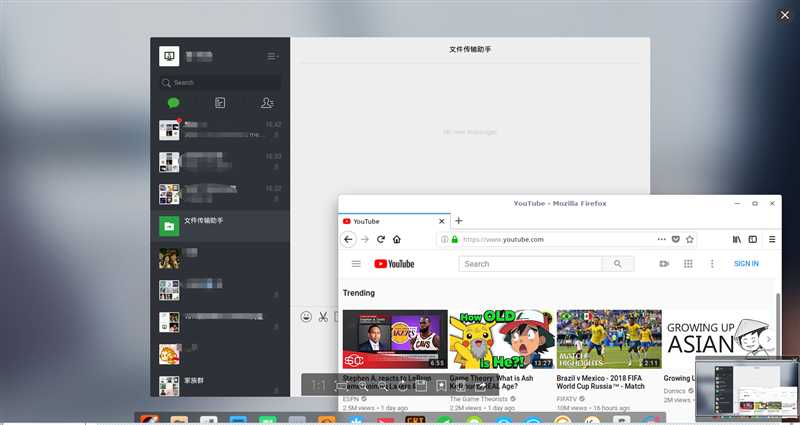Open the Firefox application menu
Screen dimensions: 800x425
tap(772, 239)
